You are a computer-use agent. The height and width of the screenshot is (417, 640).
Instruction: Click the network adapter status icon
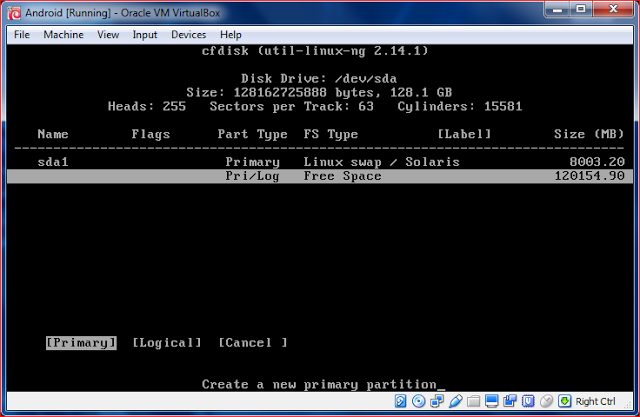pos(437,401)
